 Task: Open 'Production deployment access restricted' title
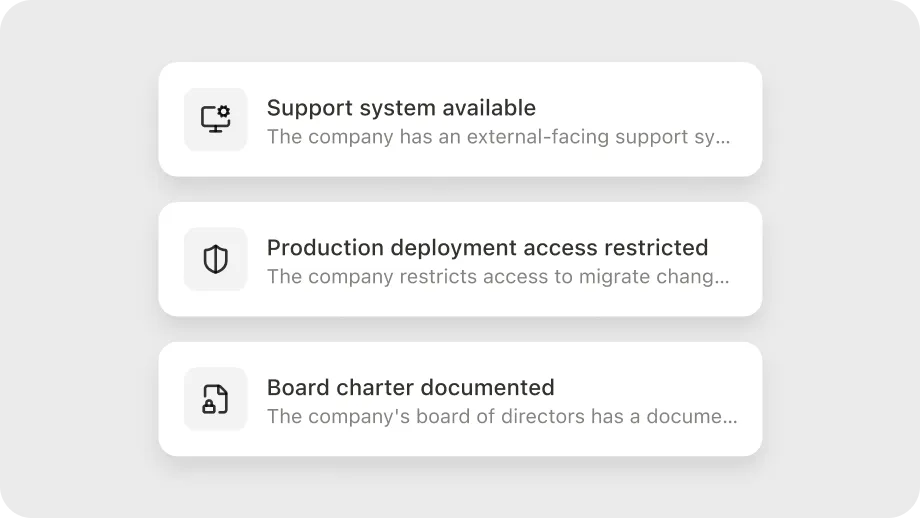487,248
